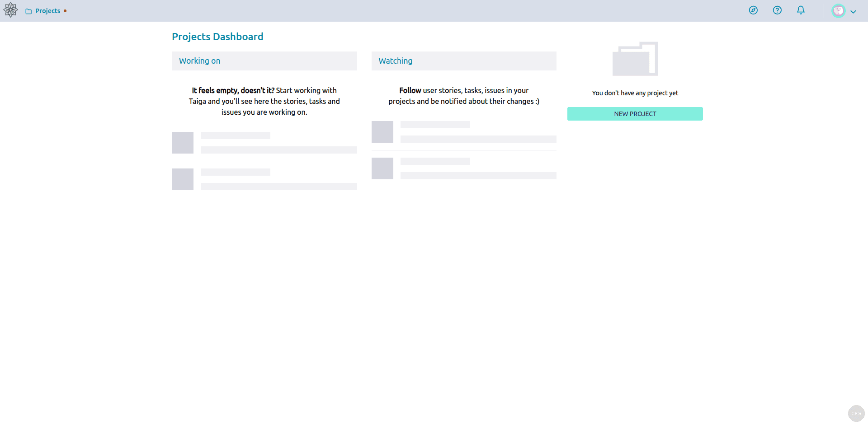868x425 pixels.
Task: Click the help question mark icon
Action: [x=777, y=10]
